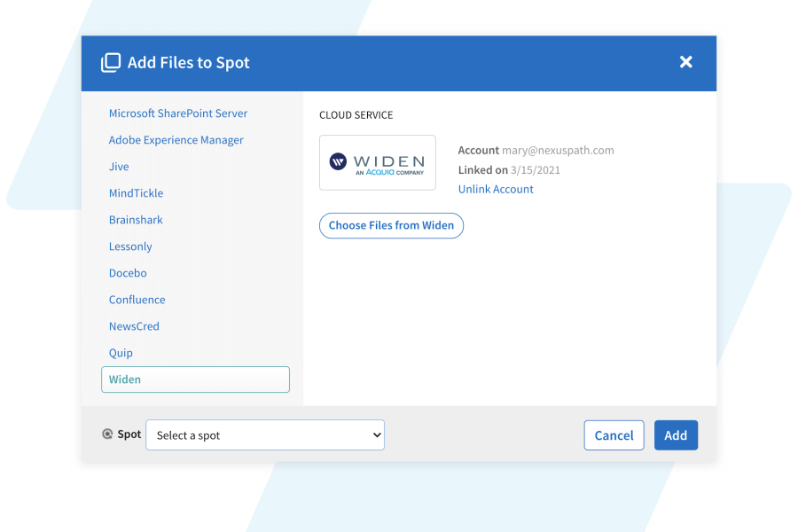This screenshot has height=532, width=798.
Task: Select Microsoft SharePoint Server from list
Action: tap(177, 113)
